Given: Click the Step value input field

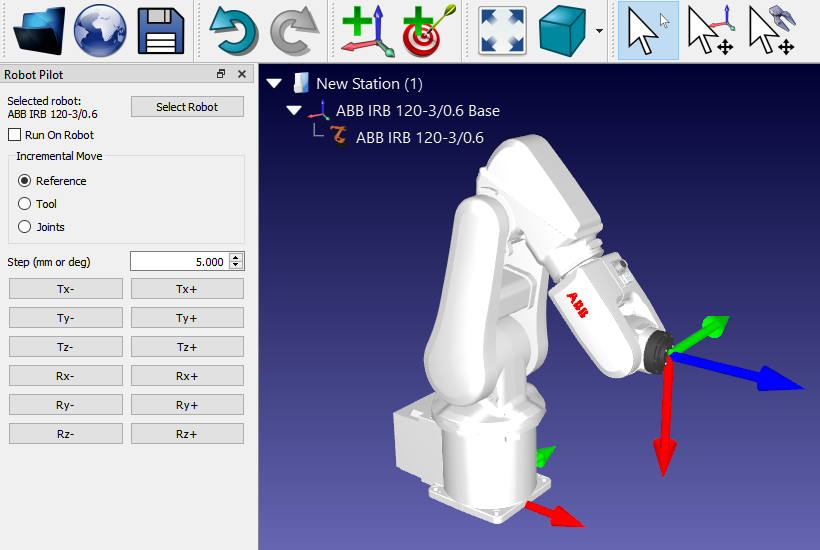Looking at the screenshot, I should click(179, 262).
